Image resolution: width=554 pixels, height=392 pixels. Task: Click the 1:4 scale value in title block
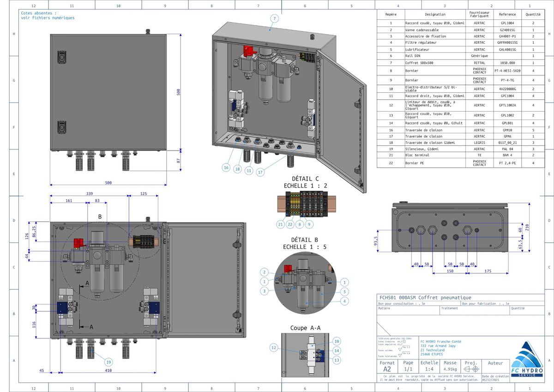429,369
